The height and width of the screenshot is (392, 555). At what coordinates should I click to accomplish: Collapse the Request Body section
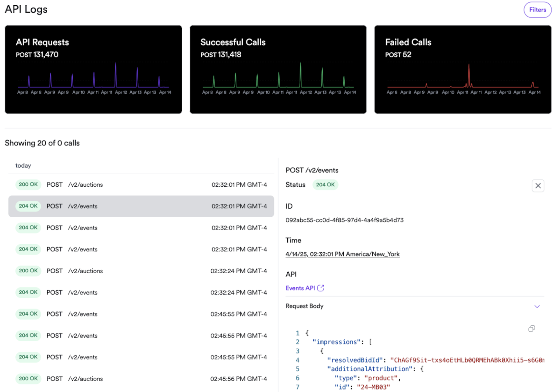537,306
